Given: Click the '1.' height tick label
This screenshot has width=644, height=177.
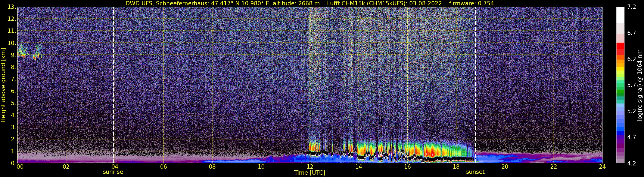Looking at the screenshot, I should (x=13, y=151).
